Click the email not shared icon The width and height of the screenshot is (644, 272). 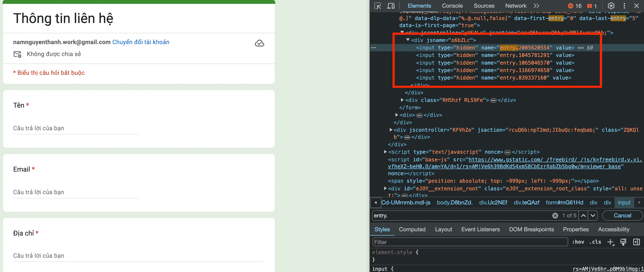coord(17,54)
